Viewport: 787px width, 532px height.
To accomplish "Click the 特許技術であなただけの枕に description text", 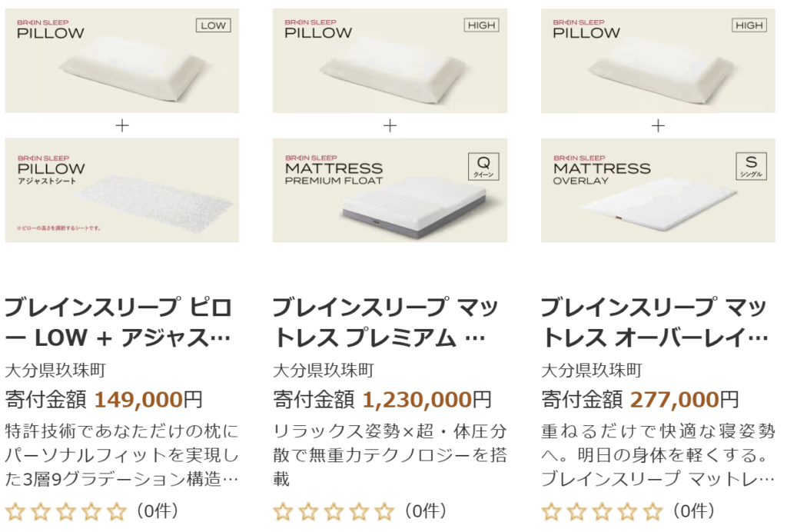I will (121, 455).
